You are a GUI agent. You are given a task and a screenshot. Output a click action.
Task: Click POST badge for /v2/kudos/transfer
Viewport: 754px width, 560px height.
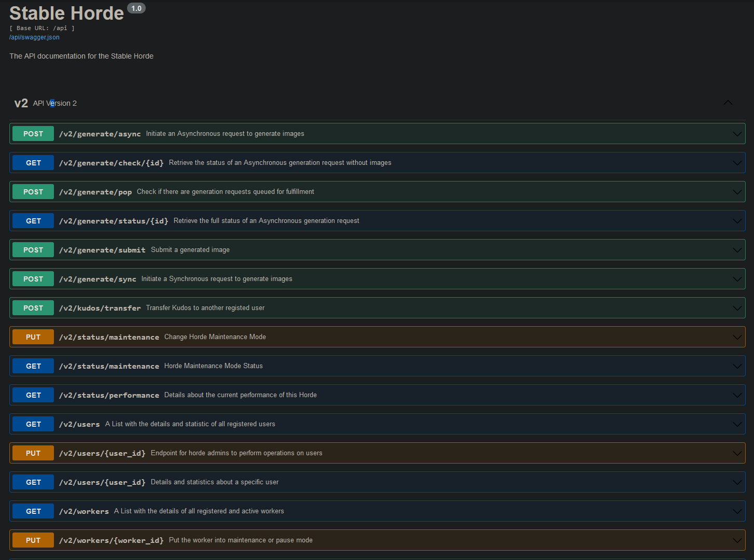pyautogui.click(x=33, y=308)
